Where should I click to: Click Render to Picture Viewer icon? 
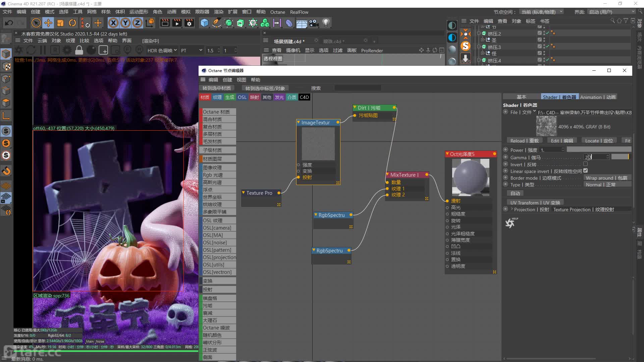(x=177, y=23)
